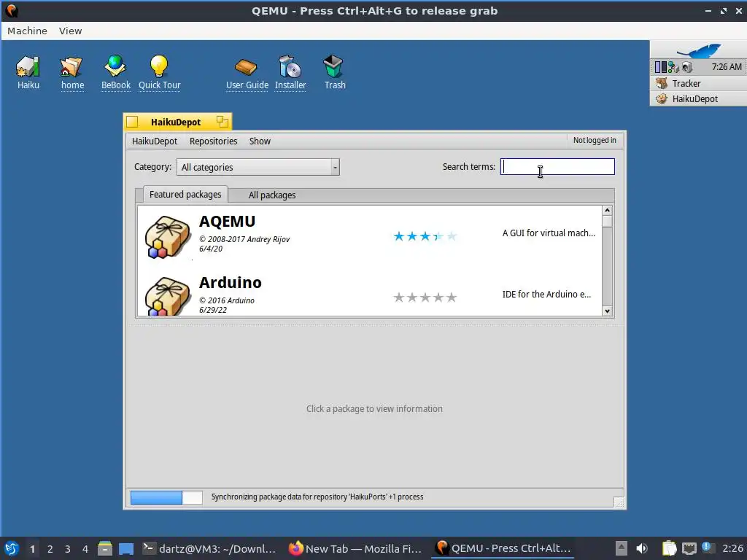The image size is (747, 560).
Task: Open the LXQt start menu icon
Action: (12, 548)
